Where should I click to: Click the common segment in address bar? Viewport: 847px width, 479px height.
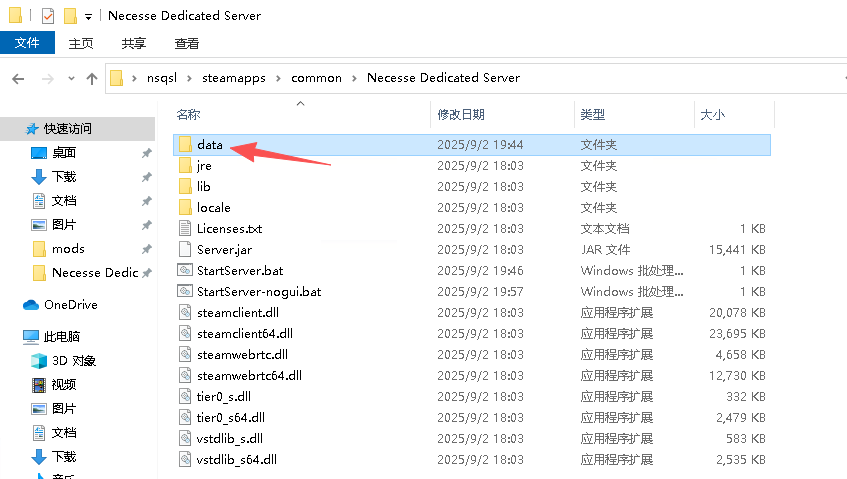click(316, 78)
